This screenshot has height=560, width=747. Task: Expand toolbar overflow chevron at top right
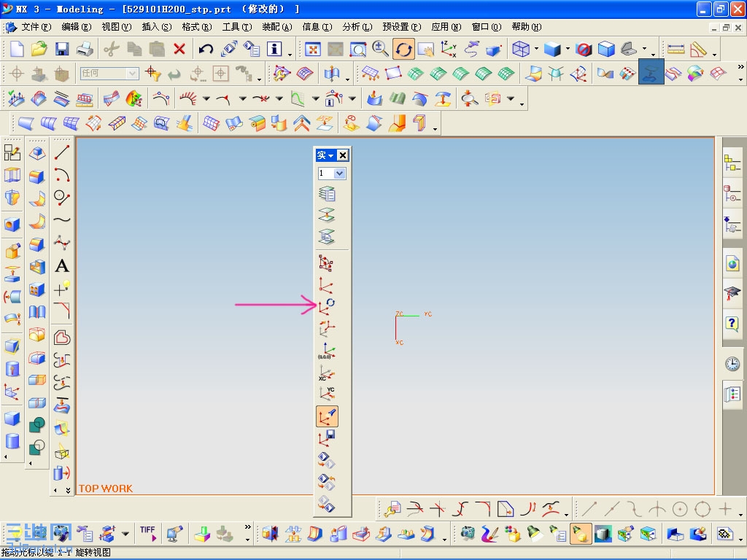[740, 66]
